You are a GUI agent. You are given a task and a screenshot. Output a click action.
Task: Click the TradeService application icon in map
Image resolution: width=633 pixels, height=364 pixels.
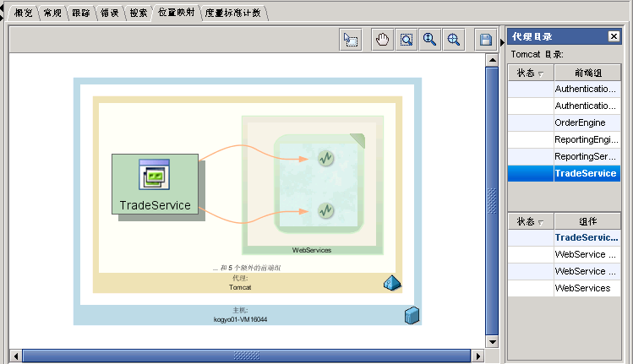[154, 174]
